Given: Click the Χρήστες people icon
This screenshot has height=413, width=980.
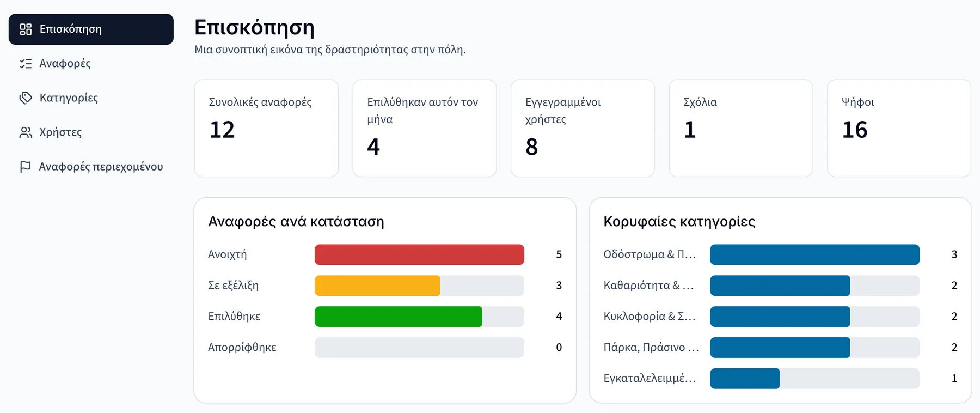Looking at the screenshot, I should (x=26, y=132).
